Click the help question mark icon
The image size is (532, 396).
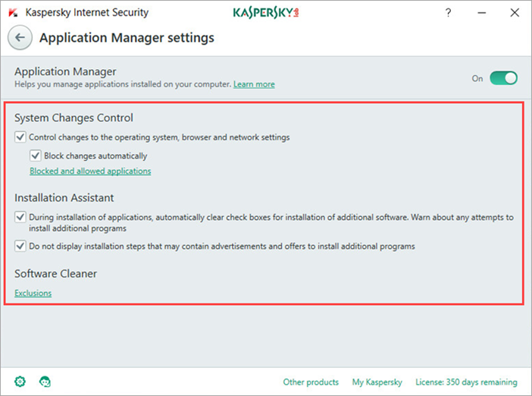[448, 13]
